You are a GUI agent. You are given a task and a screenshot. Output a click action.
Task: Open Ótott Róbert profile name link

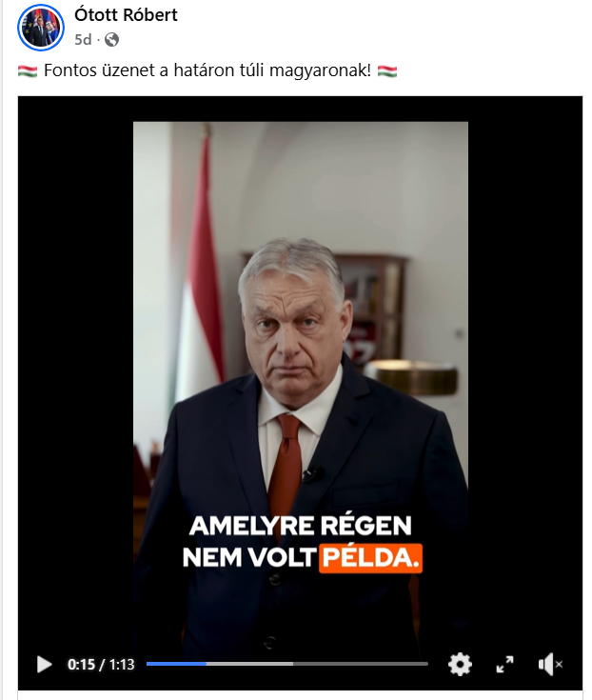tap(126, 14)
